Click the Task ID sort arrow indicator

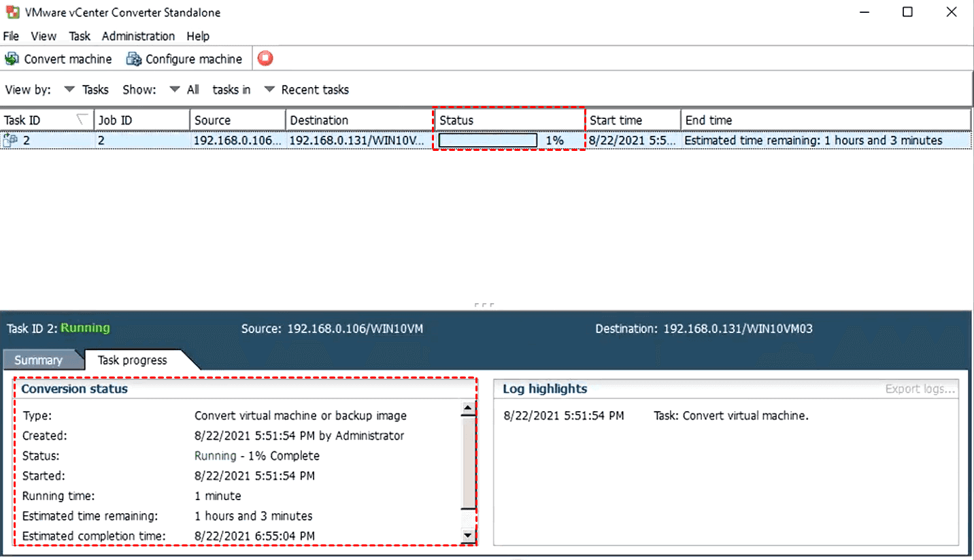point(82,120)
